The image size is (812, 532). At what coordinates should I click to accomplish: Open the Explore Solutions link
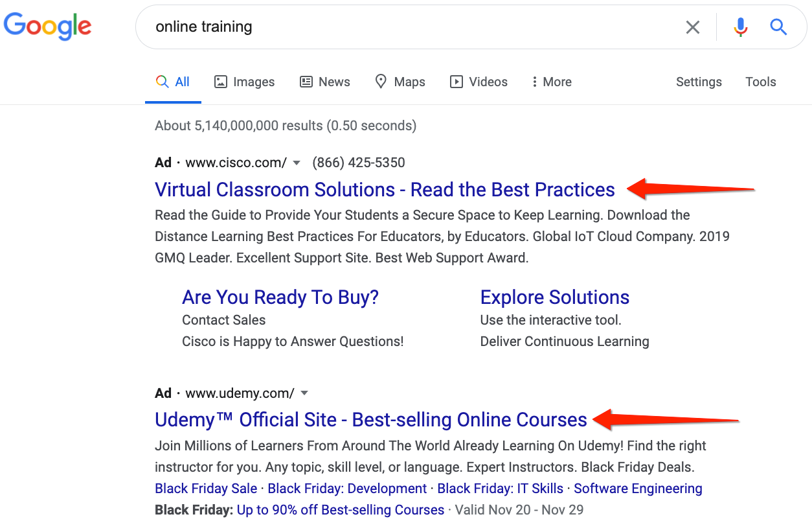(554, 297)
